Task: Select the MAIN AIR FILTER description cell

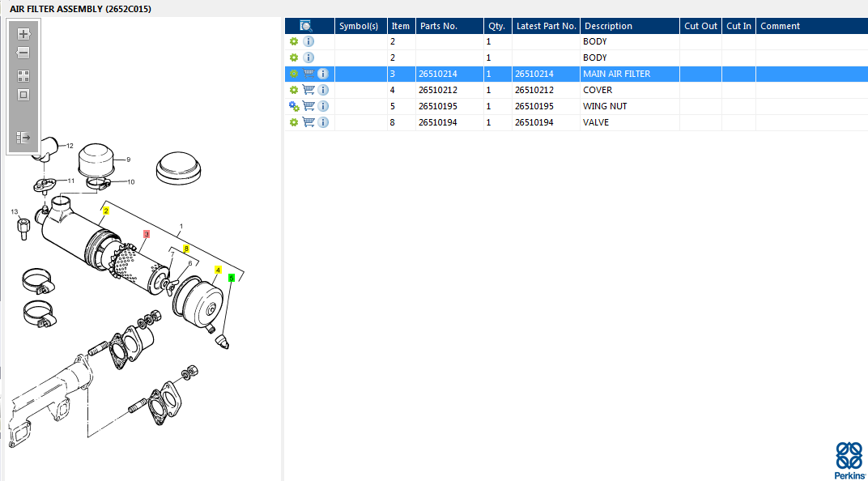Action: point(630,74)
